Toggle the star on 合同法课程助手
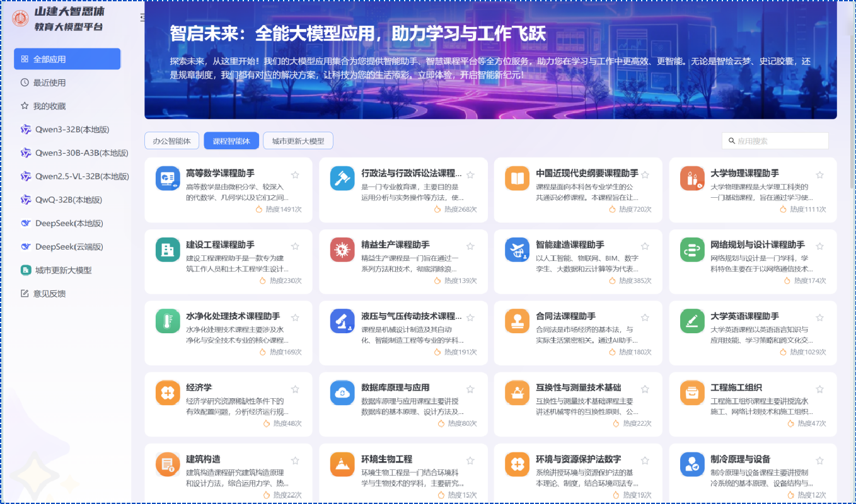The width and height of the screenshot is (856, 504). point(645,318)
